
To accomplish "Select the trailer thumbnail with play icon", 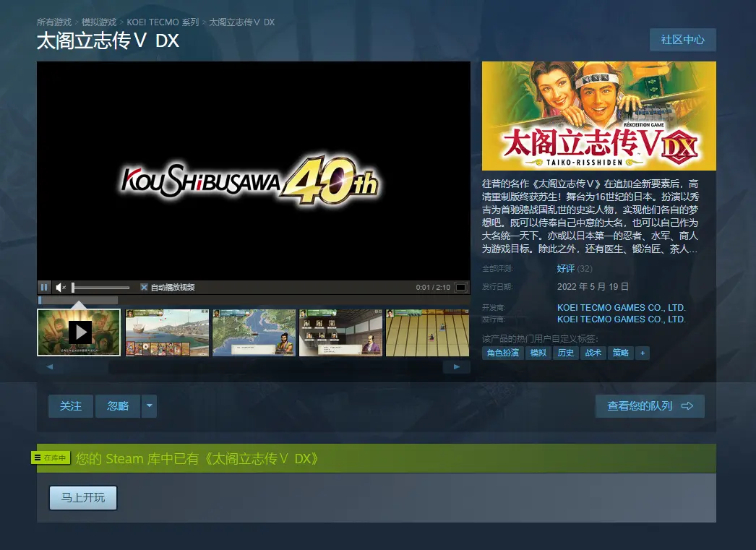I will point(79,332).
